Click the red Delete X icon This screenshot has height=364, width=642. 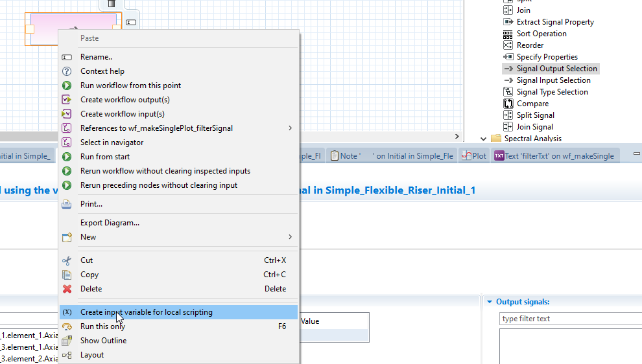pos(66,289)
